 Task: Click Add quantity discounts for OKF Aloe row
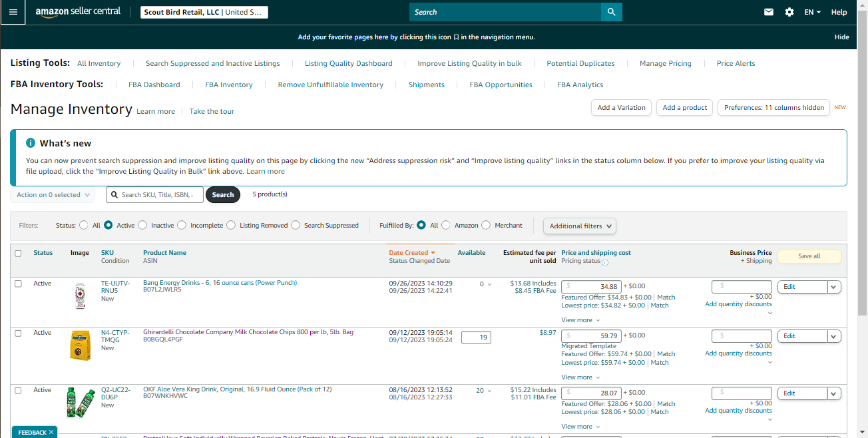click(738, 411)
